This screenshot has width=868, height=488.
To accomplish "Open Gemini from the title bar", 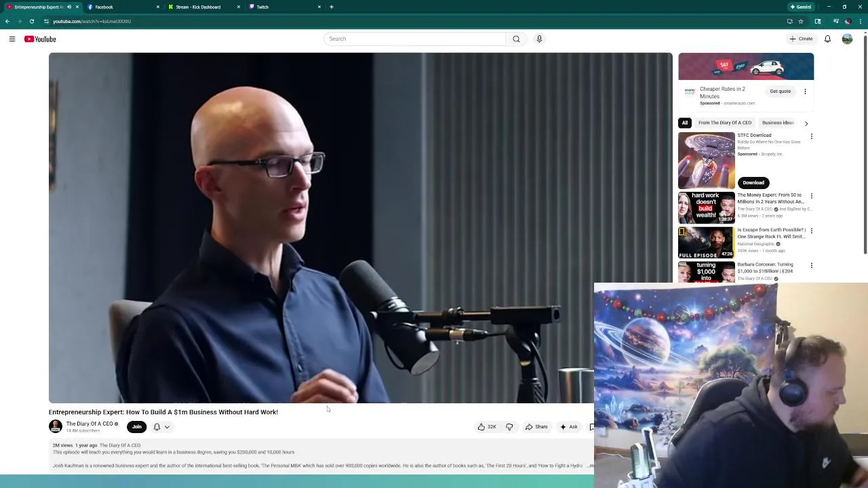I will [800, 7].
